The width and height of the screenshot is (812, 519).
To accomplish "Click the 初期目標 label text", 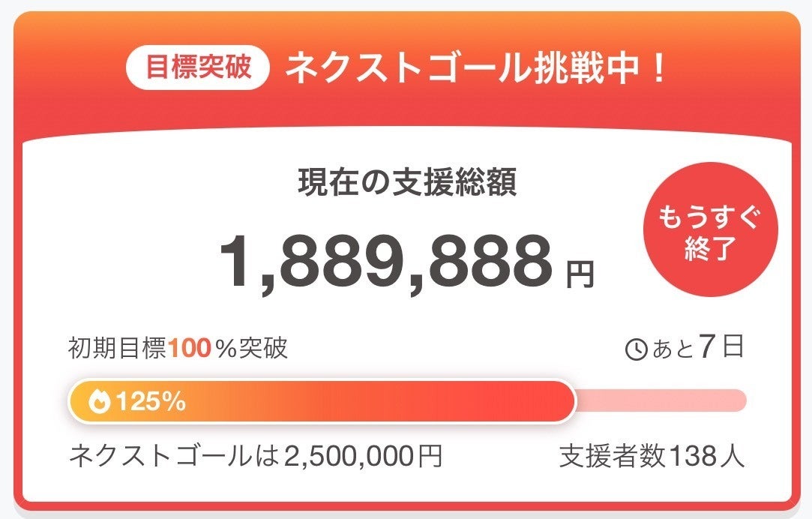I will pos(117,349).
